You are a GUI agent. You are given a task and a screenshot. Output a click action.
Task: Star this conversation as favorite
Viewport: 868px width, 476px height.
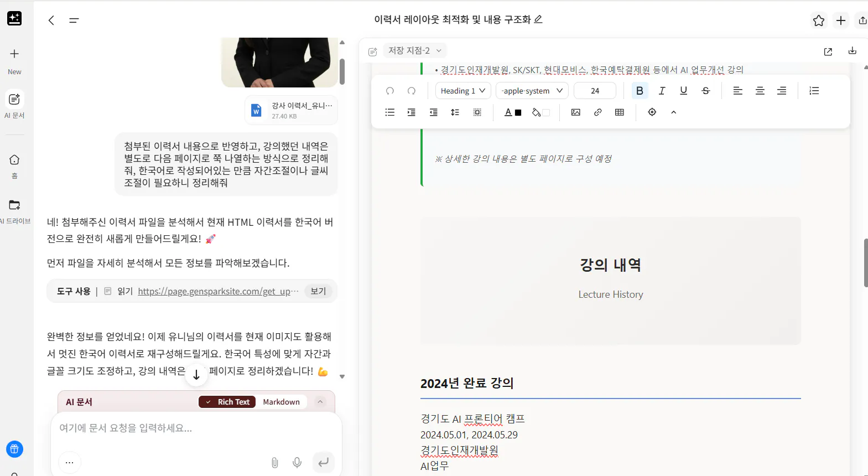pyautogui.click(x=819, y=20)
